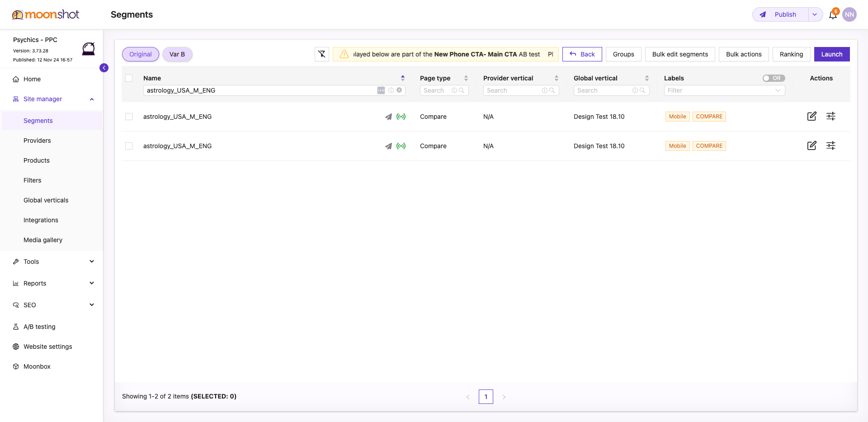This screenshot has width=868, height=422.
Task: Open Integrations in the sidebar
Action: click(41, 220)
